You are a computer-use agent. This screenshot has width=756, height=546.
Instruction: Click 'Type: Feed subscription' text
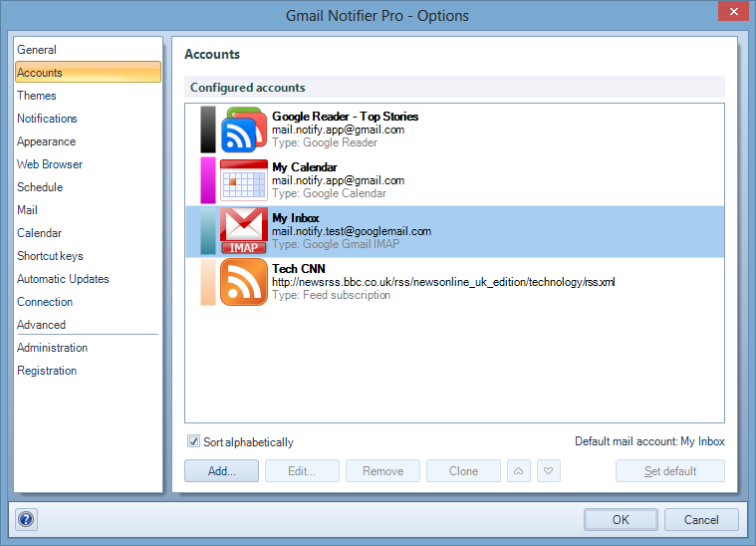click(x=332, y=295)
